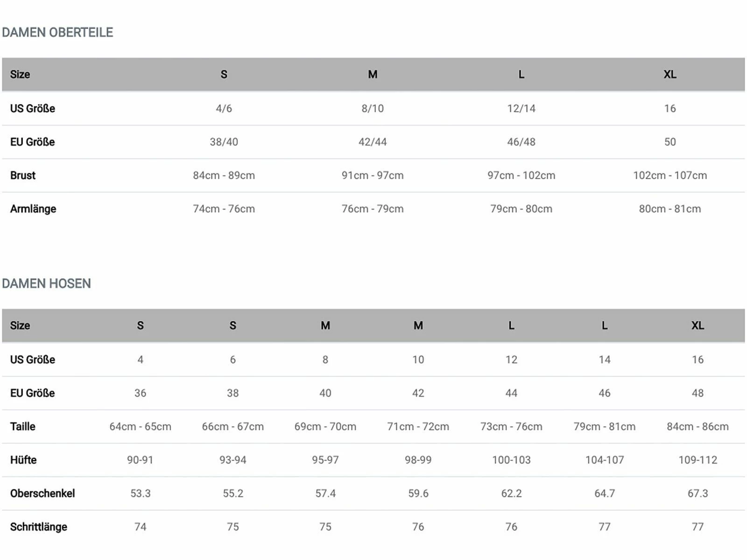The height and width of the screenshot is (560, 747).
Task: Click the DAMEN HOSEN heading
Action: coord(46,283)
